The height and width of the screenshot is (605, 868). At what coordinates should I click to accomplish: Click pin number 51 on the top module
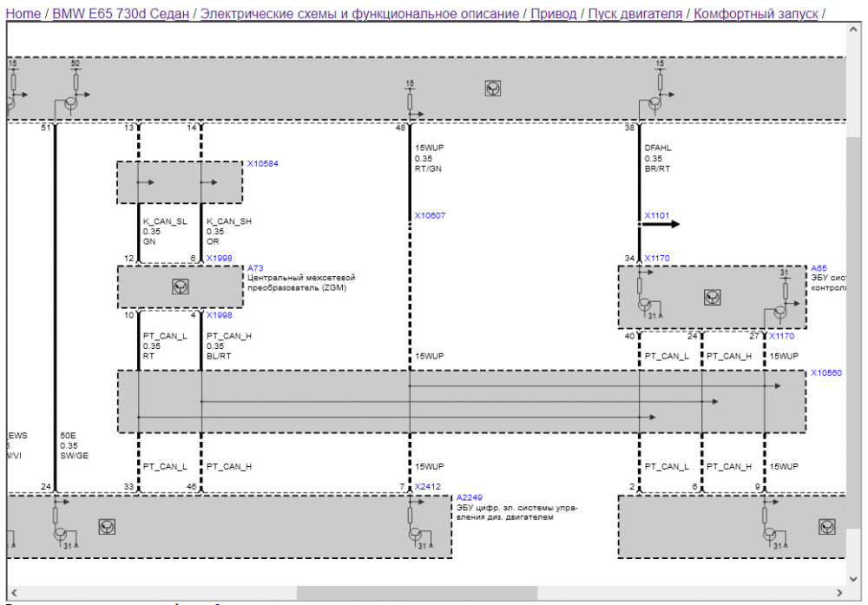[45, 128]
